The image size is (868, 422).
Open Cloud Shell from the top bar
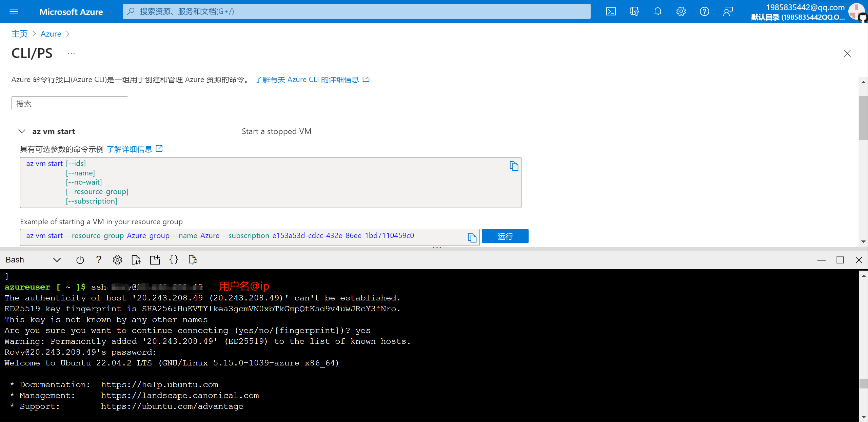click(611, 12)
